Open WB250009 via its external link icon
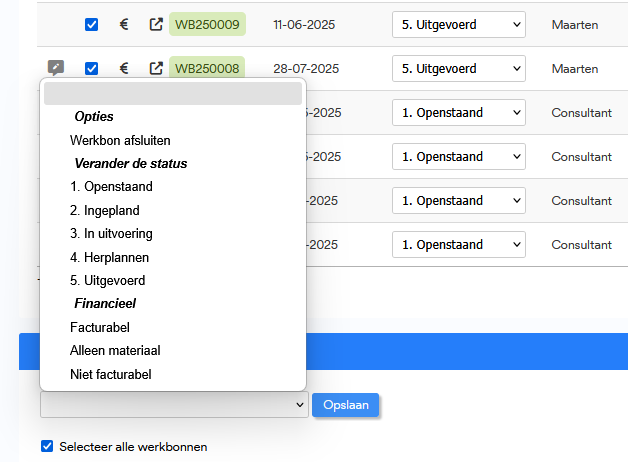Viewport: 628px width, 462px height. tap(156, 25)
